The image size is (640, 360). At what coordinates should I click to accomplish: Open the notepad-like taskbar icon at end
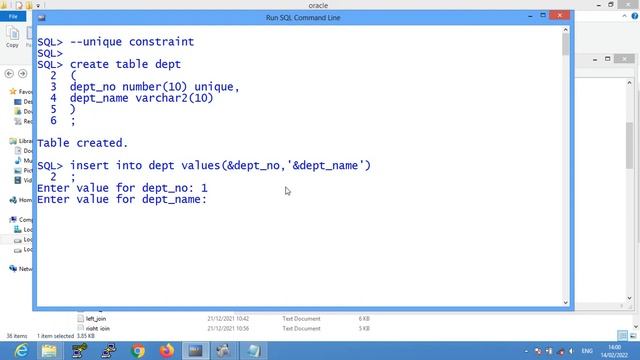pyautogui.click(x=253, y=351)
